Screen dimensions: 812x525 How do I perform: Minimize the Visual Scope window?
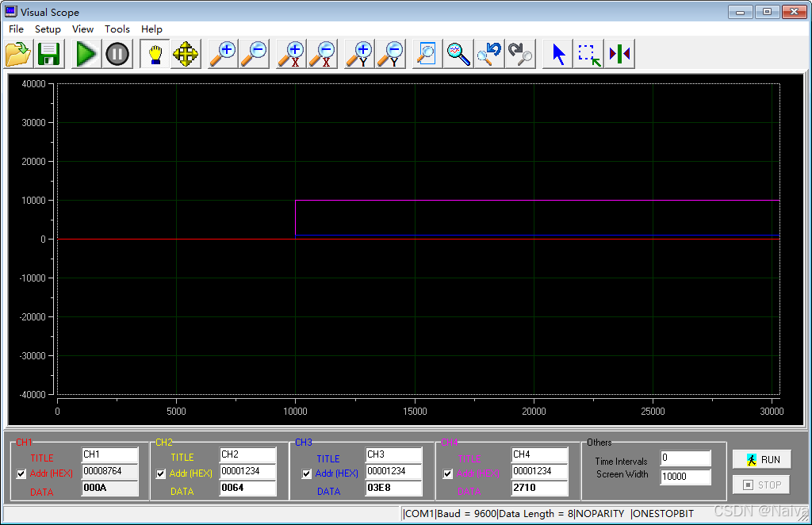tap(741, 11)
